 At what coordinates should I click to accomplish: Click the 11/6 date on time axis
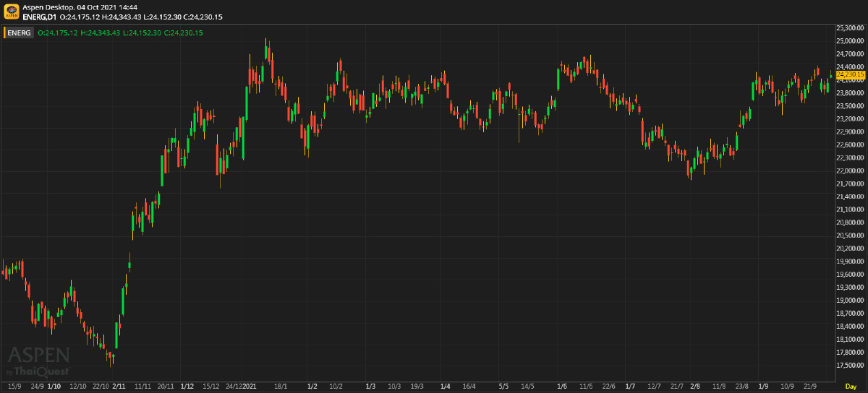click(586, 386)
